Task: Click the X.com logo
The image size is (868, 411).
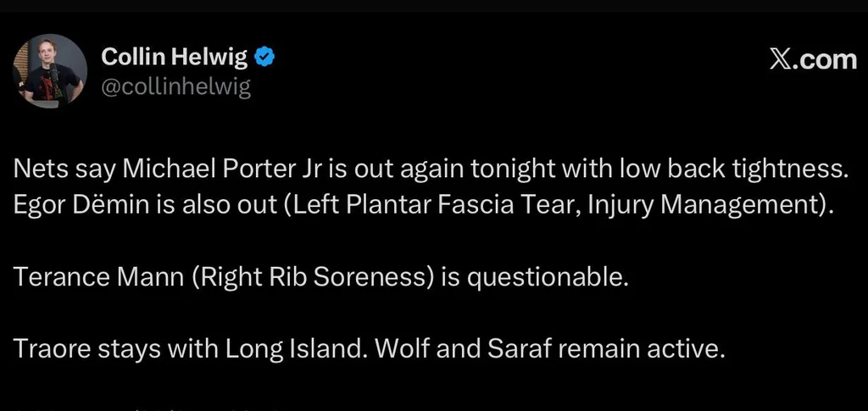Action: pos(813,59)
